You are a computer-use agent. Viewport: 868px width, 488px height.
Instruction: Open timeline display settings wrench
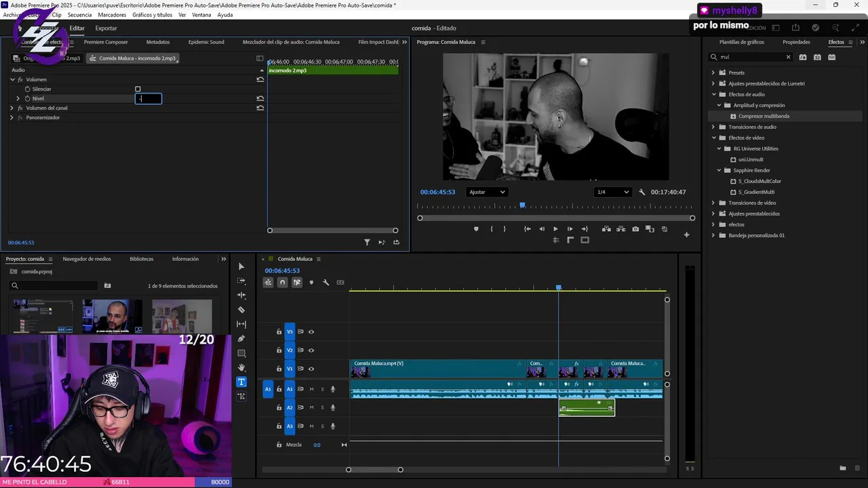tap(325, 282)
